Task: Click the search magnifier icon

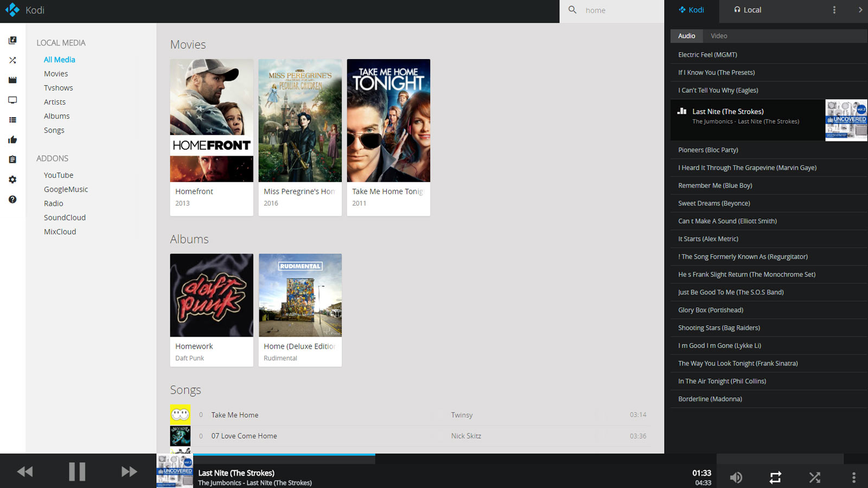Action: click(572, 10)
